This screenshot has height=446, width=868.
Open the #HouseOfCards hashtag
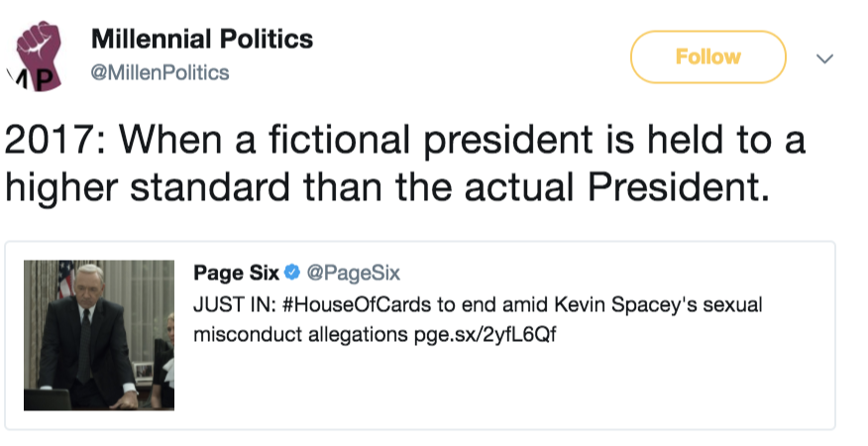tap(337, 303)
